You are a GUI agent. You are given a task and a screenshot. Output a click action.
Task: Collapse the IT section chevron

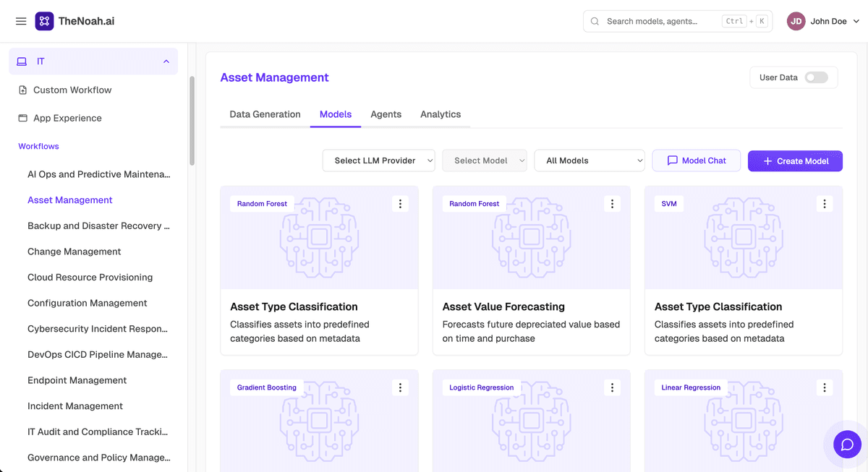point(166,61)
